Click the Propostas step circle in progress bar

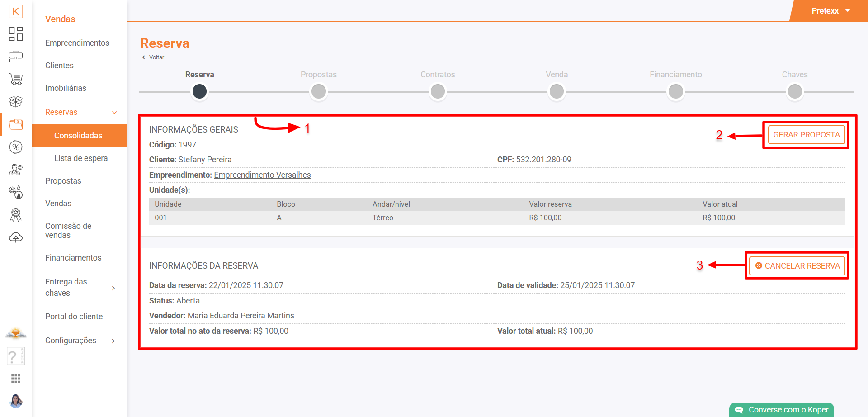pos(319,92)
